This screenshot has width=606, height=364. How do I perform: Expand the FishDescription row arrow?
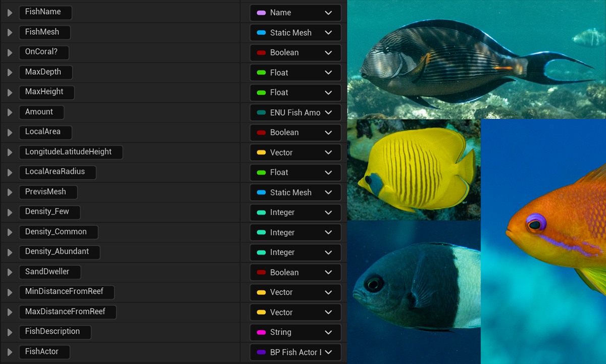pyautogui.click(x=10, y=332)
